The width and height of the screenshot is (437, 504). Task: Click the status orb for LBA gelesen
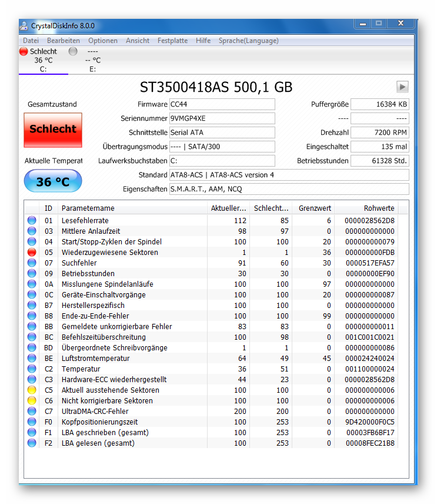[x=32, y=443]
